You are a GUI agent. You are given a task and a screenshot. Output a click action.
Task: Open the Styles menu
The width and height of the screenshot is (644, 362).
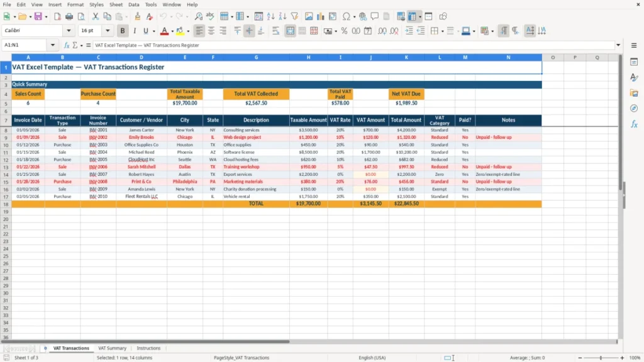pos(96,4)
